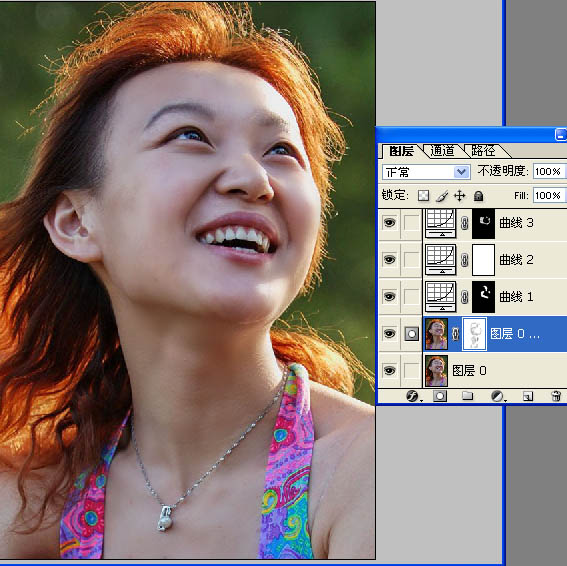Click the link icon on 曲线 2

465,260
